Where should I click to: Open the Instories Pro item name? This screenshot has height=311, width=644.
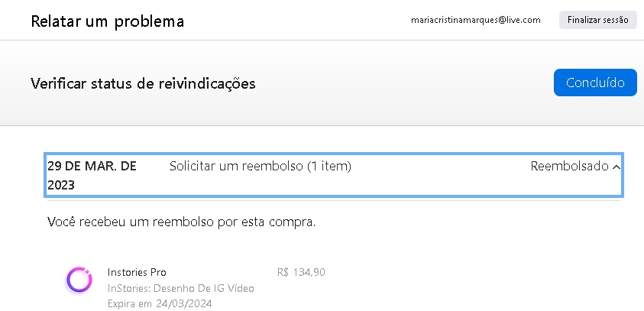(137, 272)
